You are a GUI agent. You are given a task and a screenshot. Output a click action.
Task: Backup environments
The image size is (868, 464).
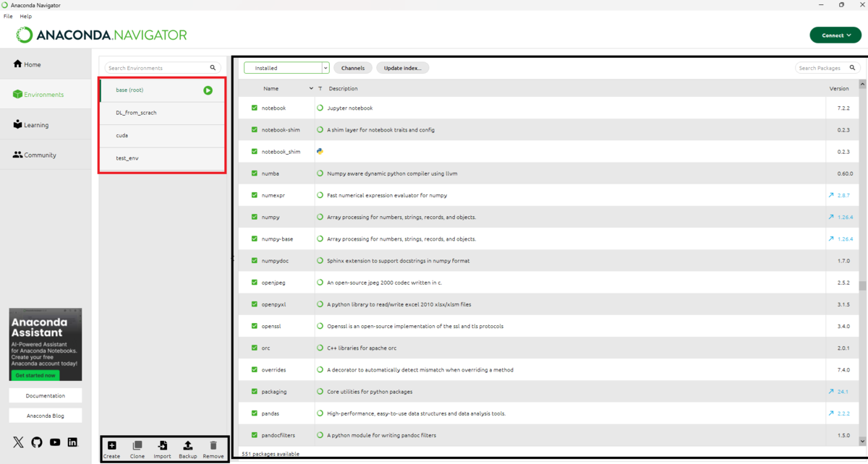click(x=187, y=450)
